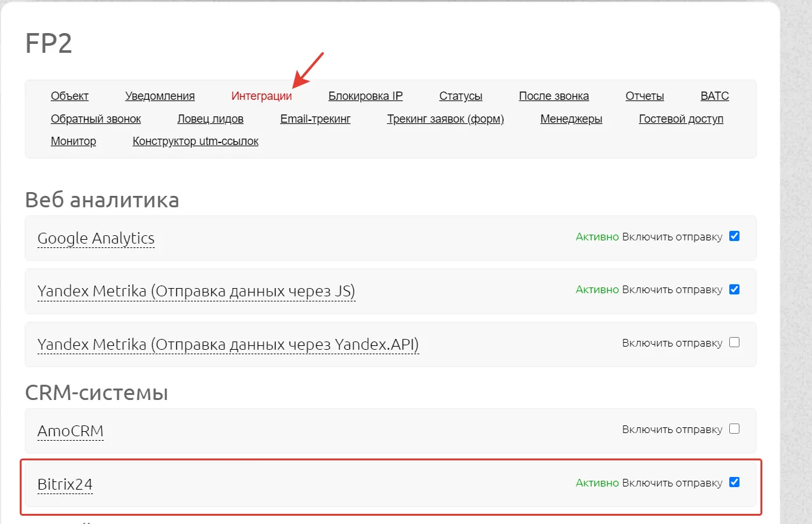Expand Yandex Metrika Yandex.API integration
The height and width of the screenshot is (524, 812).
[x=228, y=345]
